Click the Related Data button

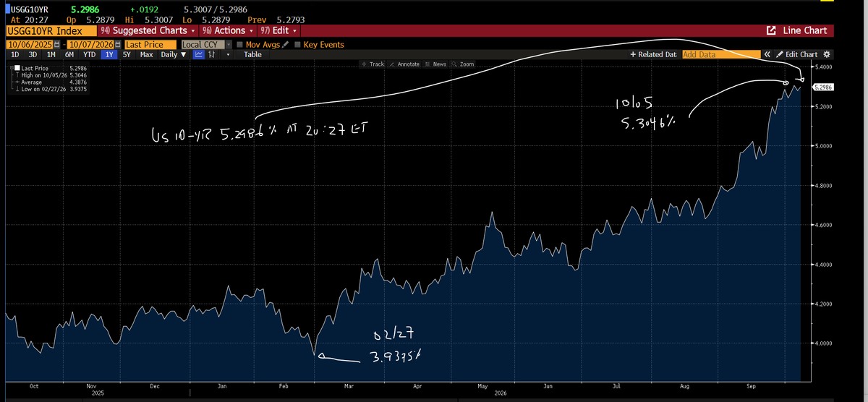tap(653, 54)
